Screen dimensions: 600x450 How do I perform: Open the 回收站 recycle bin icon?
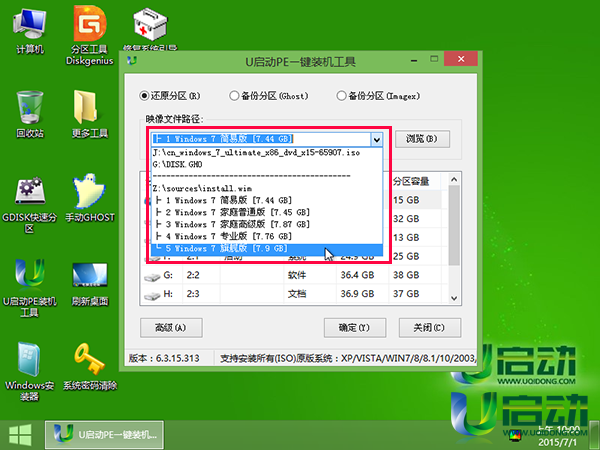[30, 114]
